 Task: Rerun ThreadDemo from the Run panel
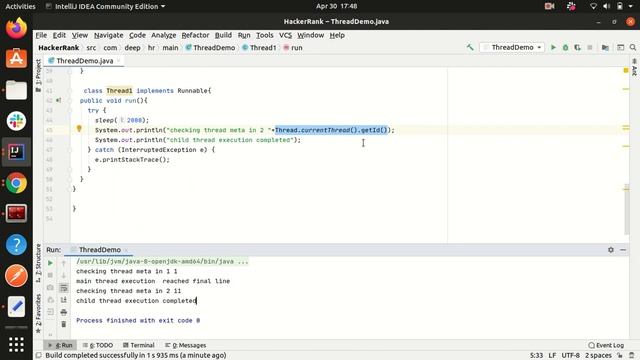[50, 263]
